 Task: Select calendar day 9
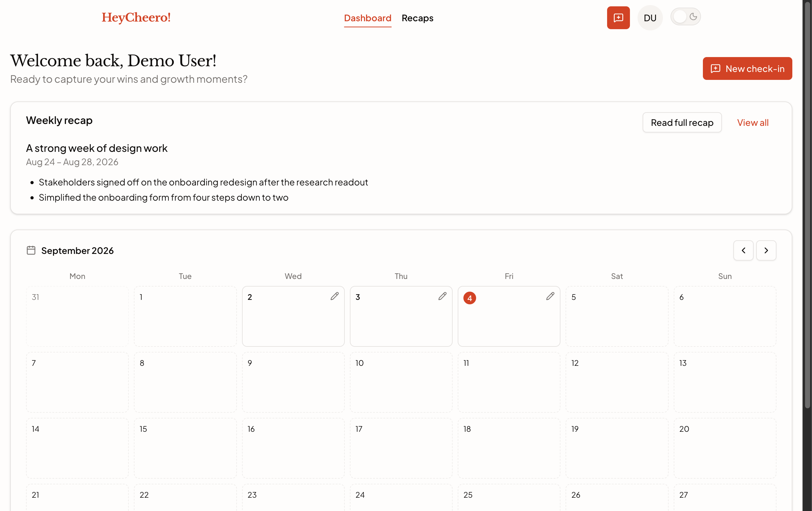click(x=293, y=382)
